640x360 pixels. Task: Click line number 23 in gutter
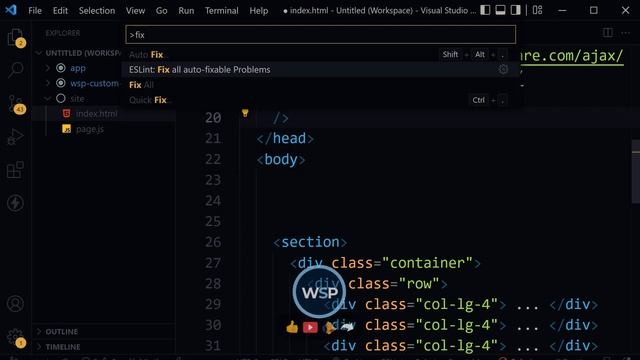click(213, 180)
